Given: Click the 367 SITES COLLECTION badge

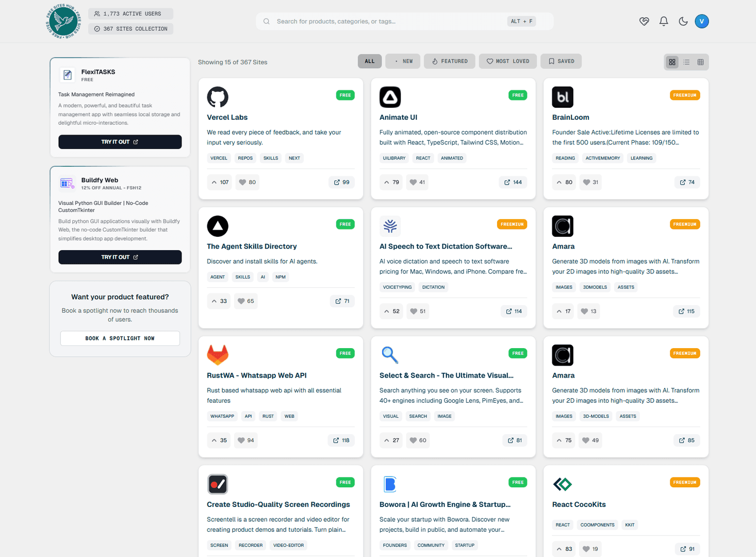Looking at the screenshot, I should pos(130,29).
